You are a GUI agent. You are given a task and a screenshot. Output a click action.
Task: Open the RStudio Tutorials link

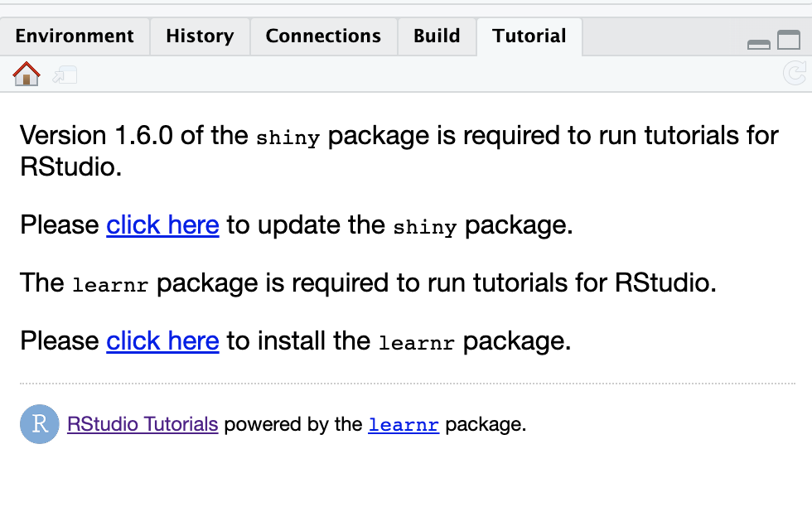[143, 424]
